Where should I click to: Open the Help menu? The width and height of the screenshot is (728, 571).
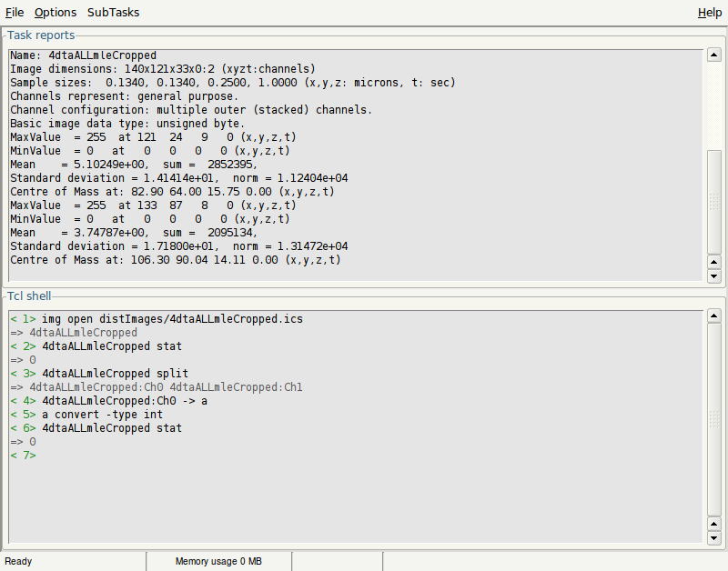[710, 13]
